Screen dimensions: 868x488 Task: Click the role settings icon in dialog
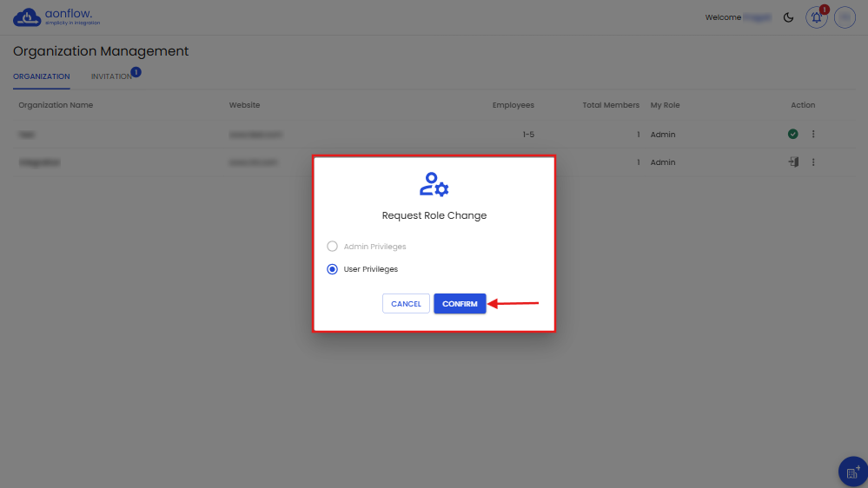tap(434, 185)
